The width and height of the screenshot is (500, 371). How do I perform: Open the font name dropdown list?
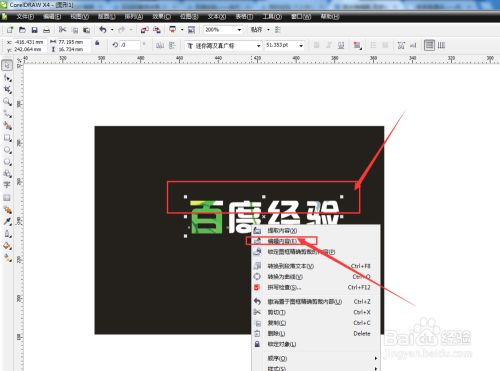[x=259, y=46]
